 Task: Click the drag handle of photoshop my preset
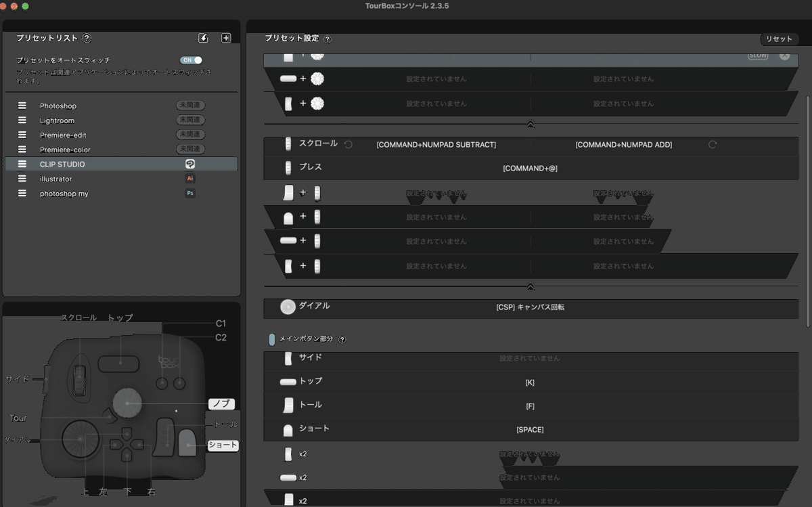pos(22,194)
